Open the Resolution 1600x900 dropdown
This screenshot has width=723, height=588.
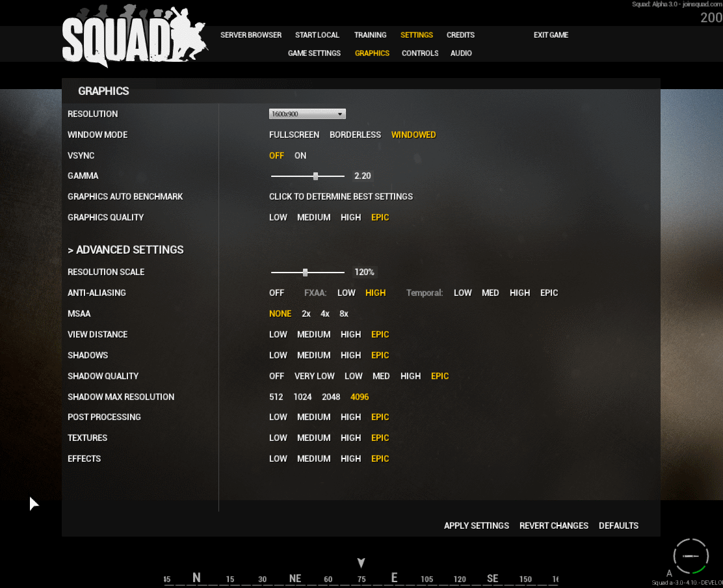click(x=307, y=114)
